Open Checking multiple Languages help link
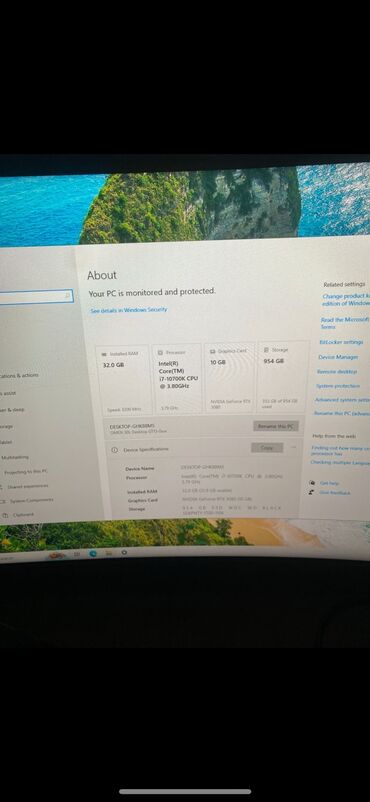 coord(340,462)
